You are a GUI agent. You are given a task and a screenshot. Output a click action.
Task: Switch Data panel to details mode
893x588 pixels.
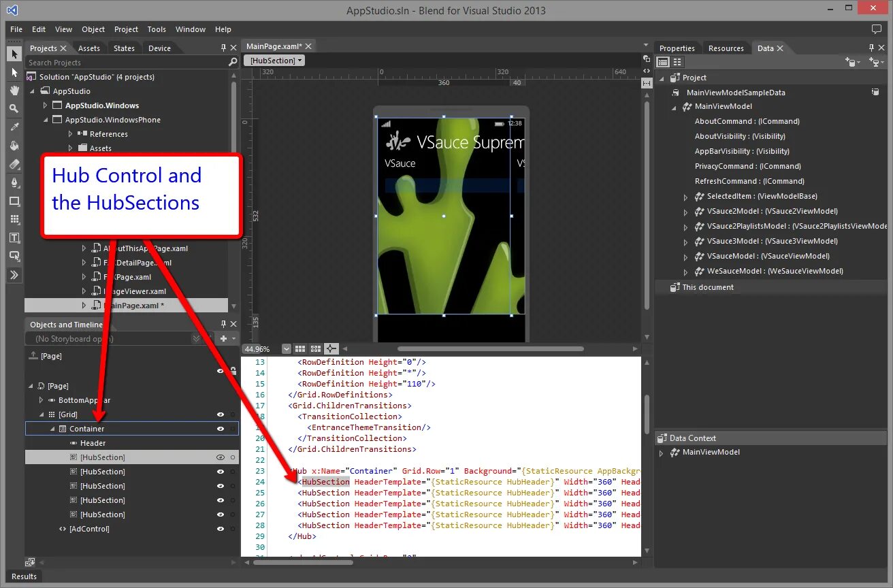(x=677, y=62)
